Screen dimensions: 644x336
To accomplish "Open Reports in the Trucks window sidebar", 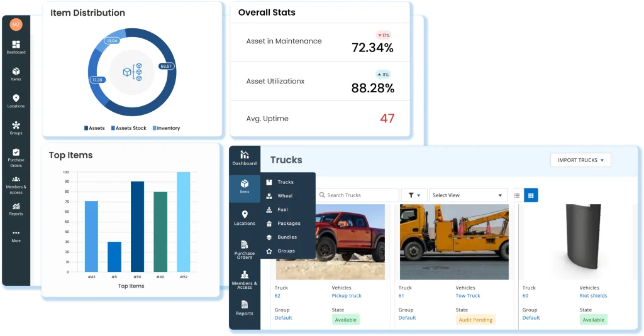I will pos(245,308).
